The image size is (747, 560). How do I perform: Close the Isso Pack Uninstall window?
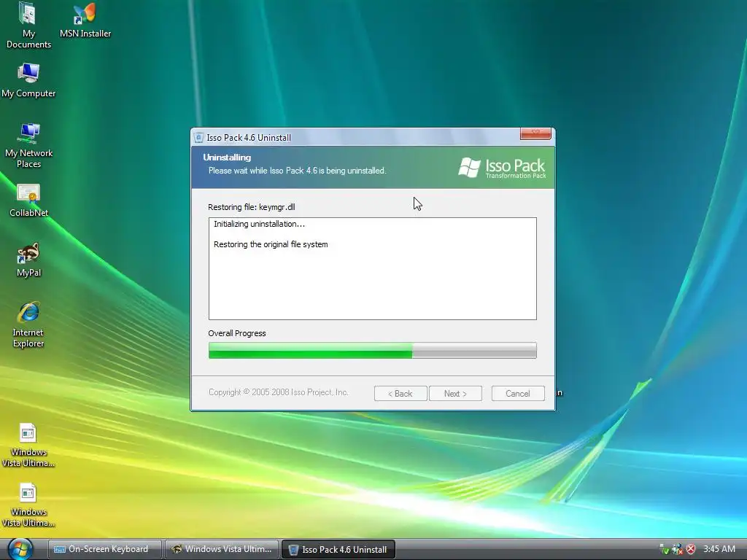pos(535,133)
